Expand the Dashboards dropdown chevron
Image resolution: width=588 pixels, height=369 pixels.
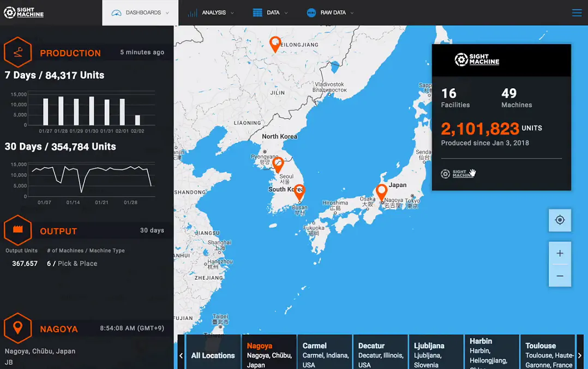point(167,13)
